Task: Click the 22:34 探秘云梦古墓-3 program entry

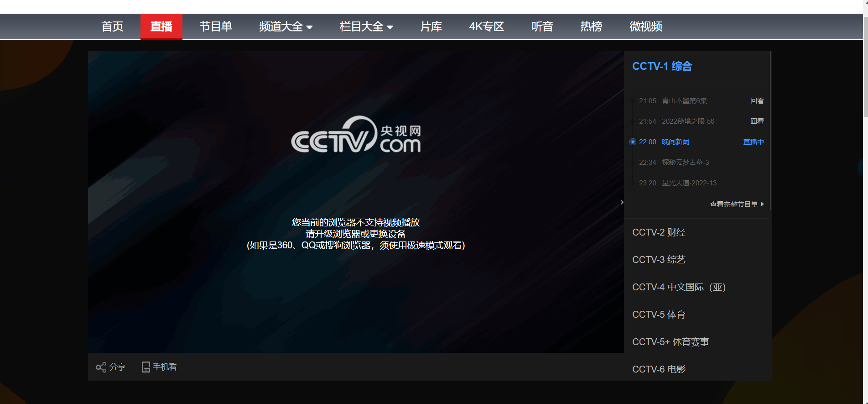Action: point(674,163)
